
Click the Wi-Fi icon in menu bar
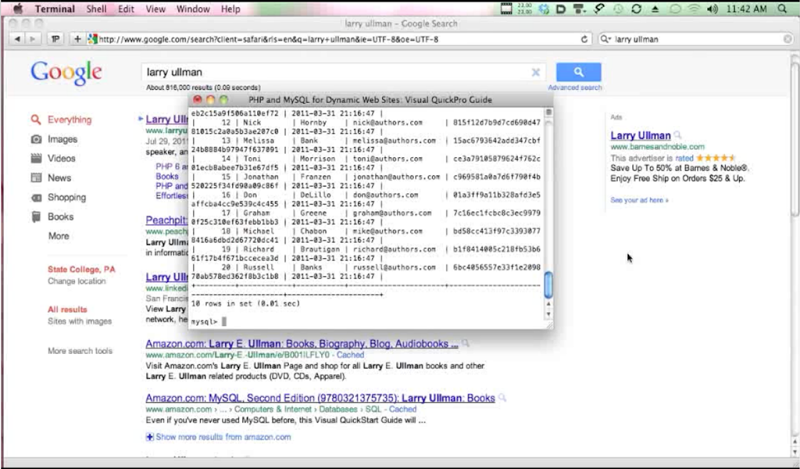pyautogui.click(x=693, y=9)
